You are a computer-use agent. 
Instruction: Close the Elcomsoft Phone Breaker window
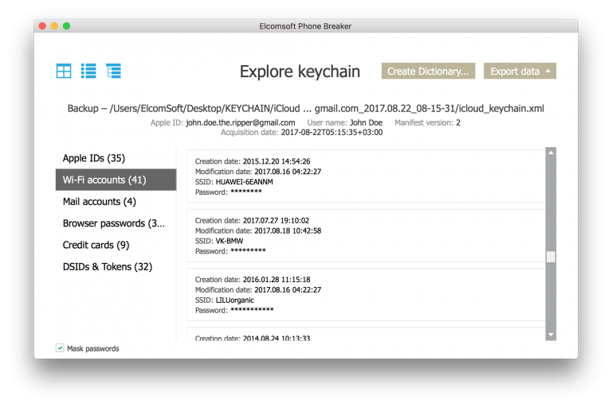43,26
